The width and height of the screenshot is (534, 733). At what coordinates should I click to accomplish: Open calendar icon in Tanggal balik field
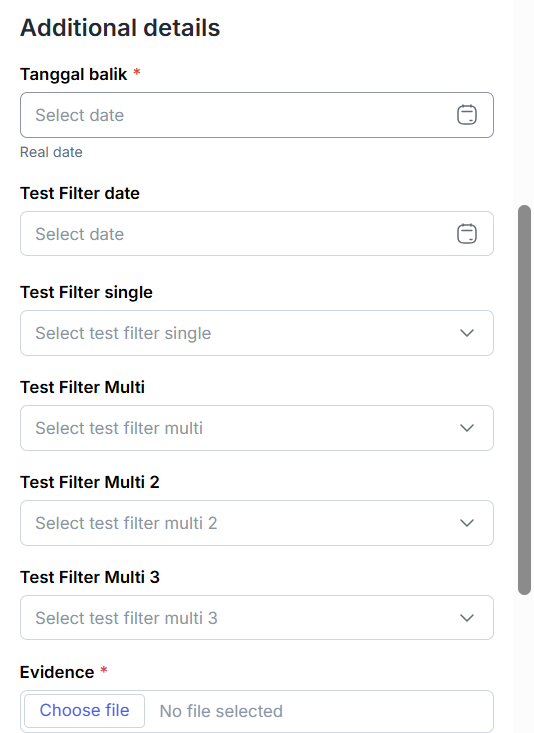click(467, 115)
